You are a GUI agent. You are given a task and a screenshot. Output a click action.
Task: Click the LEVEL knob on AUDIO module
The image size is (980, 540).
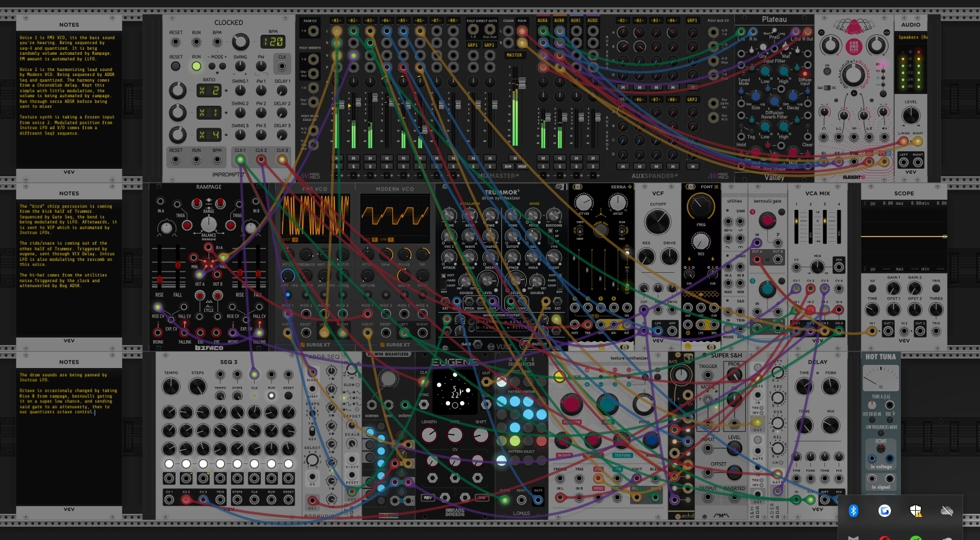click(910, 115)
